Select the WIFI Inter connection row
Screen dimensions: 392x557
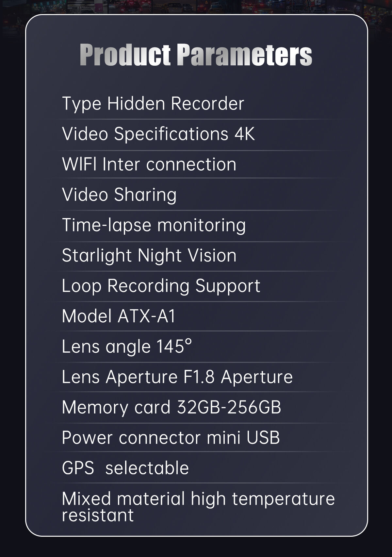tap(149, 164)
